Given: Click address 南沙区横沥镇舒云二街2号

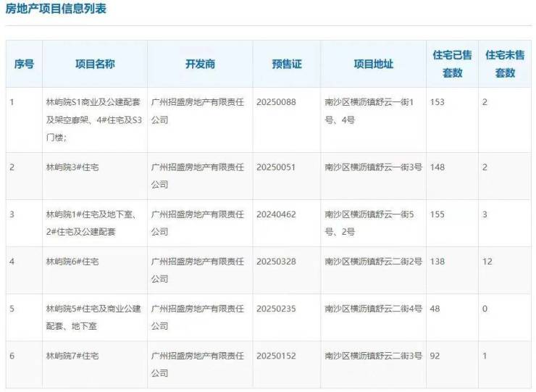Looking at the screenshot, I should [373, 262].
